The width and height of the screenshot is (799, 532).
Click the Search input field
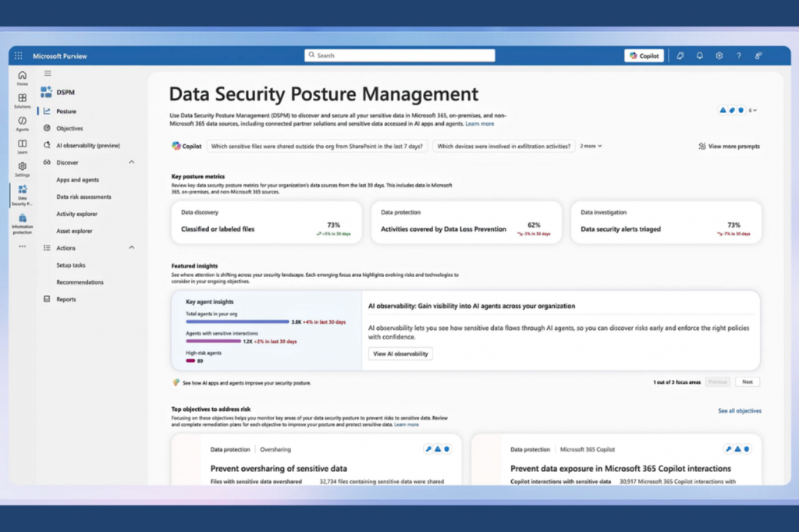tap(399, 55)
